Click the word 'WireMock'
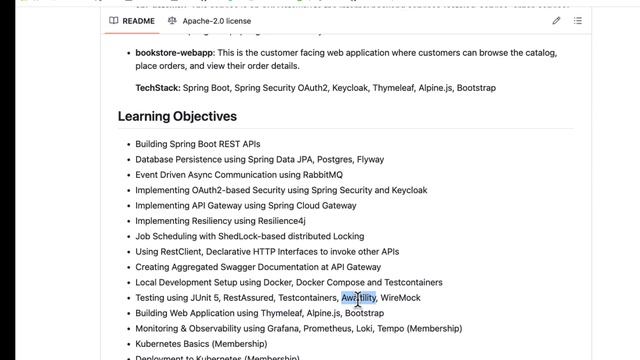 (x=400, y=298)
